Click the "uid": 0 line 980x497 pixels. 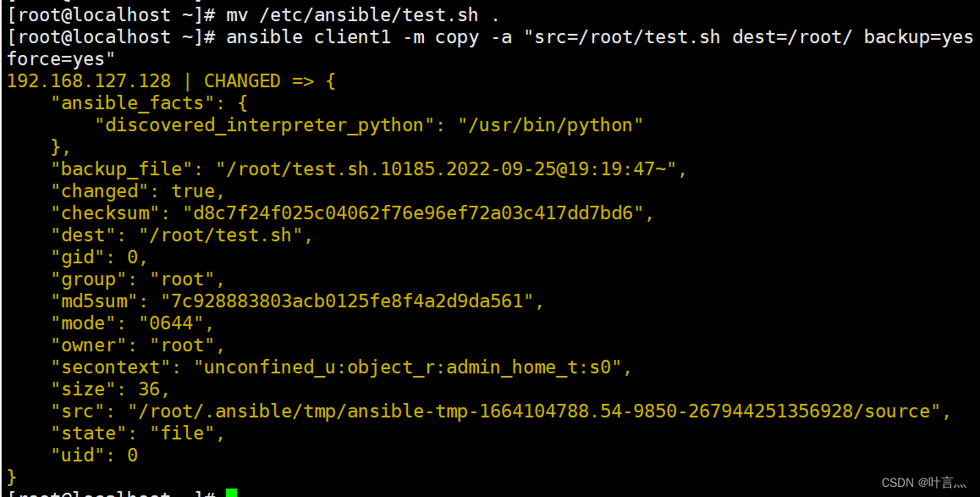tap(94, 456)
